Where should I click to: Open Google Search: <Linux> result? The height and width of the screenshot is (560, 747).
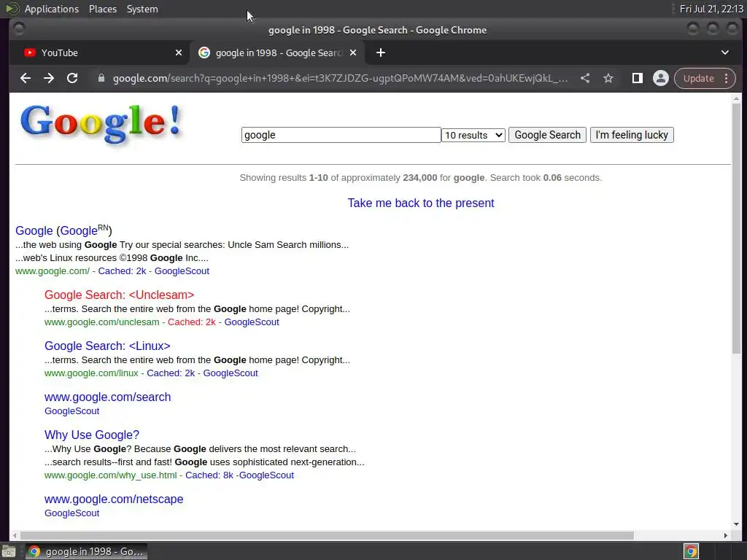tap(107, 346)
